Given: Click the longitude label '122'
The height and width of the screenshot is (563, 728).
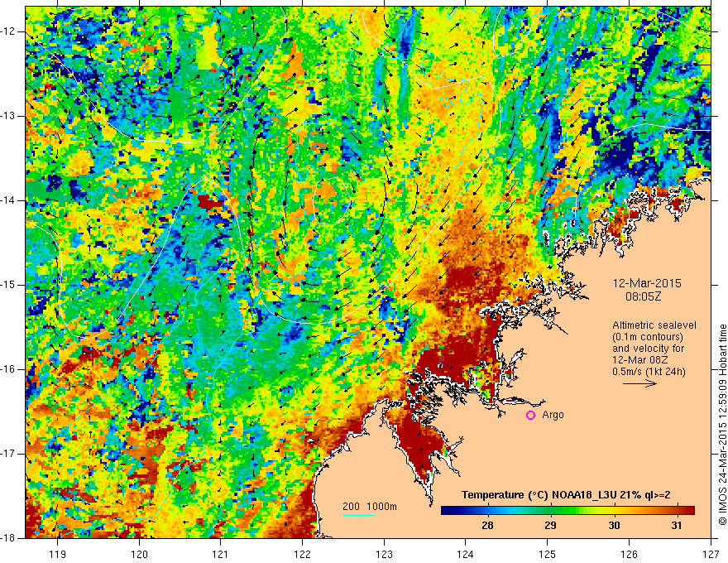Looking at the screenshot, I should click(x=302, y=554).
